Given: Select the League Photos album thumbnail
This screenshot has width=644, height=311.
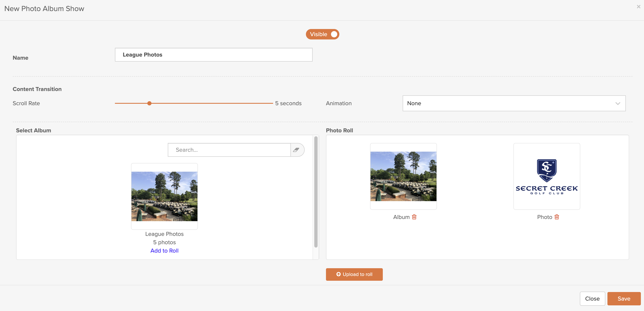Looking at the screenshot, I should click(x=164, y=196).
